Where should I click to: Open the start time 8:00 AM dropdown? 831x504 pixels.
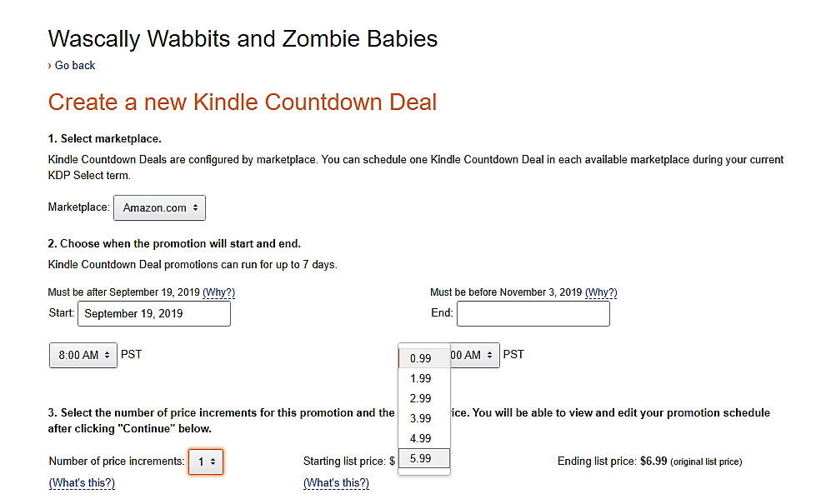tap(83, 355)
